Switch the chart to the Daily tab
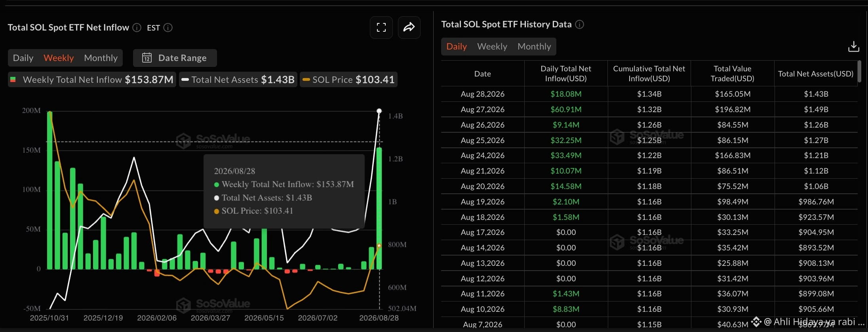 pyautogui.click(x=23, y=58)
